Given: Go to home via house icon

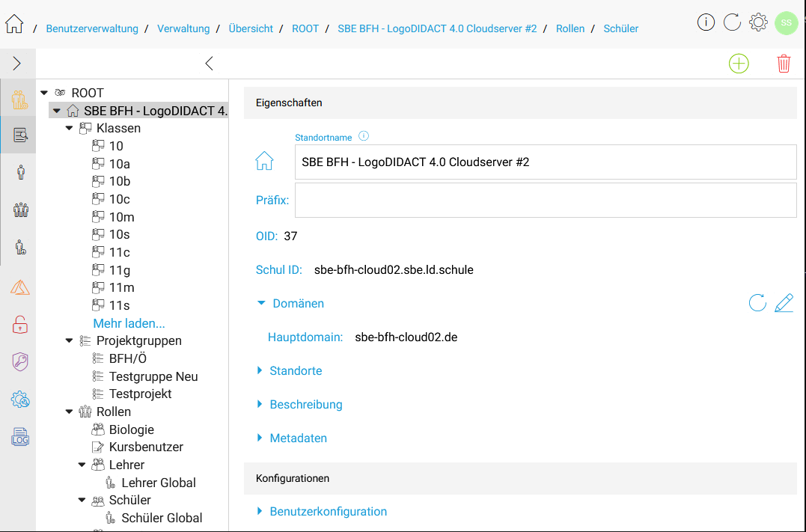Looking at the screenshot, I should (14, 24).
